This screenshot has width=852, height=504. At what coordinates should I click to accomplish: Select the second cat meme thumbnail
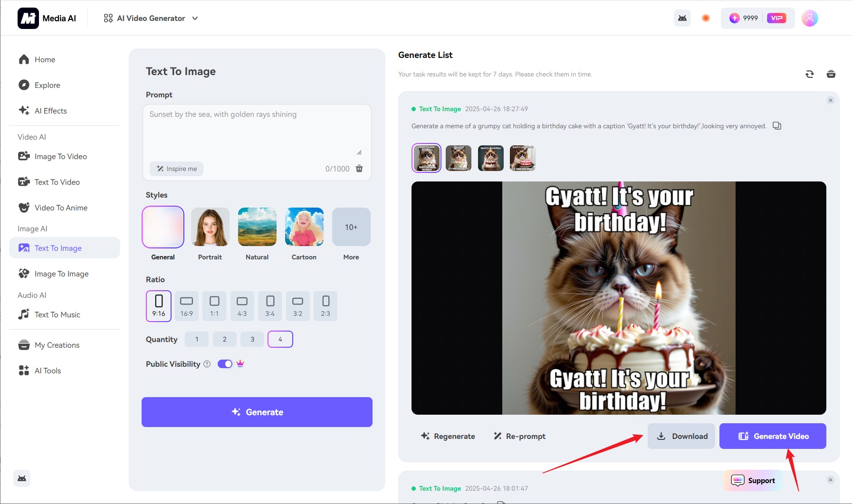pyautogui.click(x=458, y=158)
